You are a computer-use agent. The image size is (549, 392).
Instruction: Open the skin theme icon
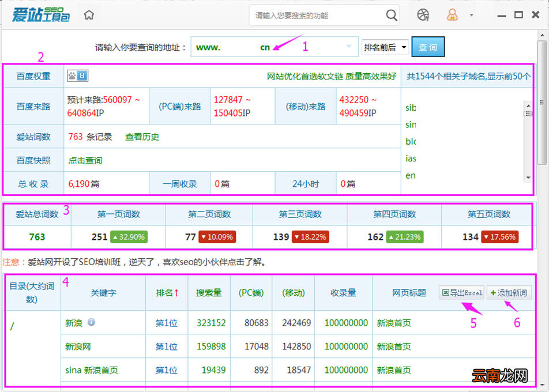[x=423, y=15]
